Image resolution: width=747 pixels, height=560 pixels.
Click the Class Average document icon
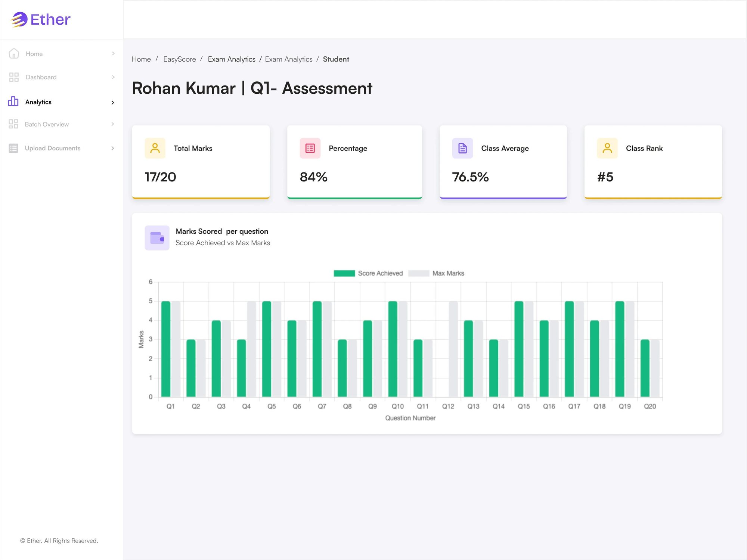pos(462,148)
